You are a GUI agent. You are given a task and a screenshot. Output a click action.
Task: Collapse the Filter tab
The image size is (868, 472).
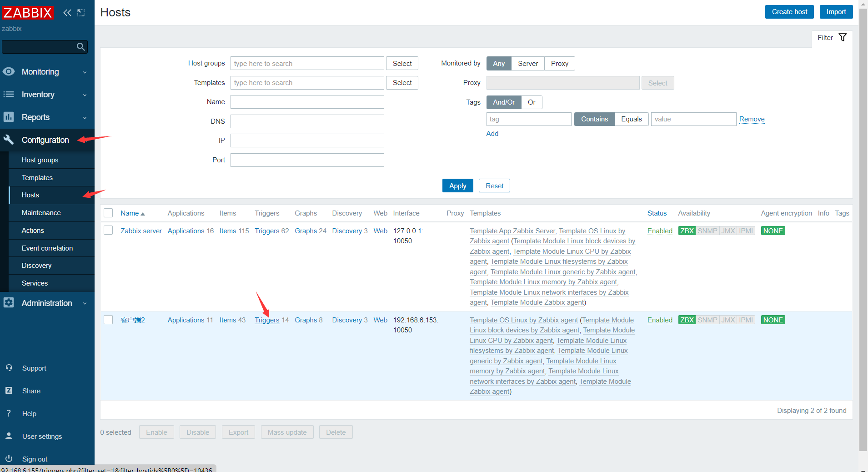coord(832,38)
